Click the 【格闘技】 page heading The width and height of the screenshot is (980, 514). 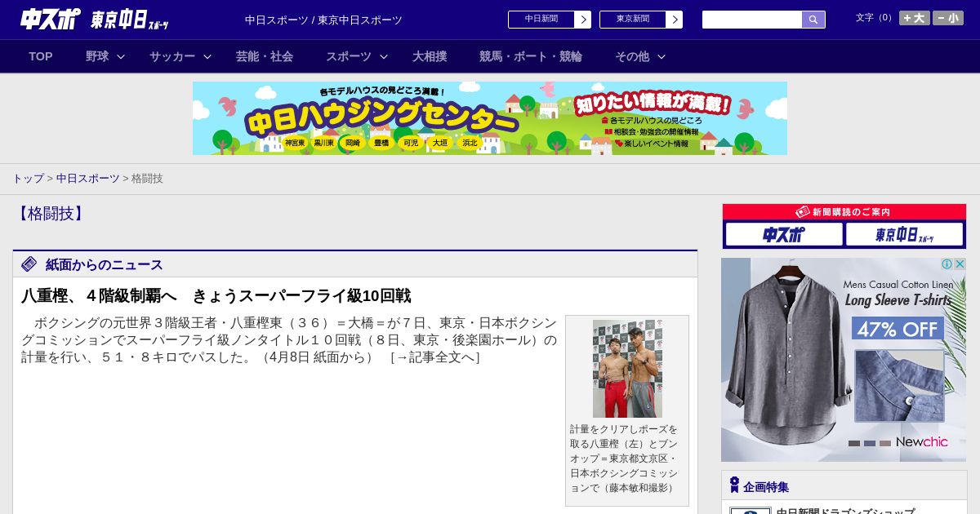click(x=51, y=214)
